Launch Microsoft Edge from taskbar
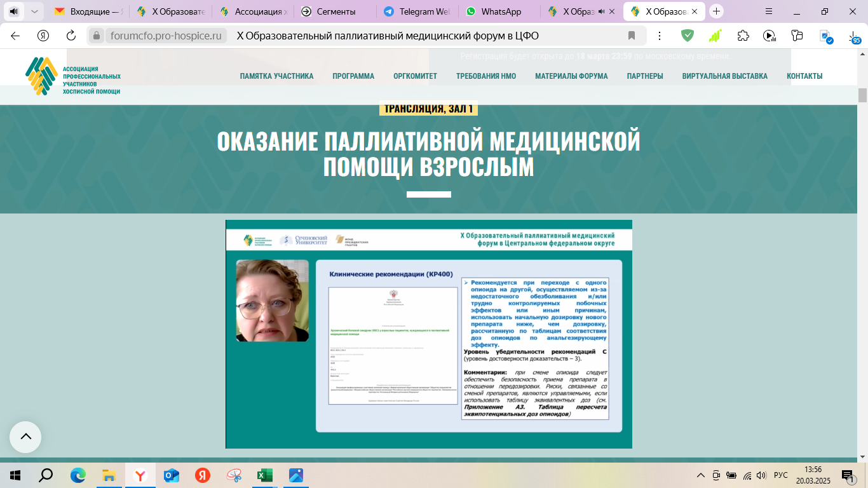The width and height of the screenshot is (868, 488). coord(78,475)
